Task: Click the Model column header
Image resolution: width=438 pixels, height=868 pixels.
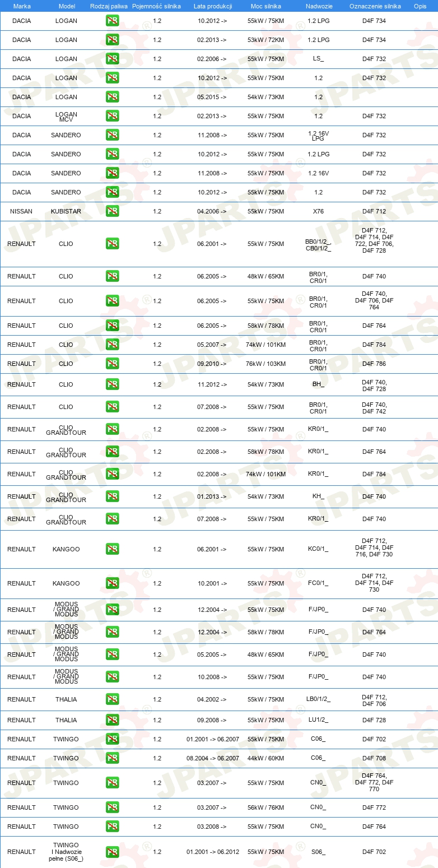Action: 67,6
